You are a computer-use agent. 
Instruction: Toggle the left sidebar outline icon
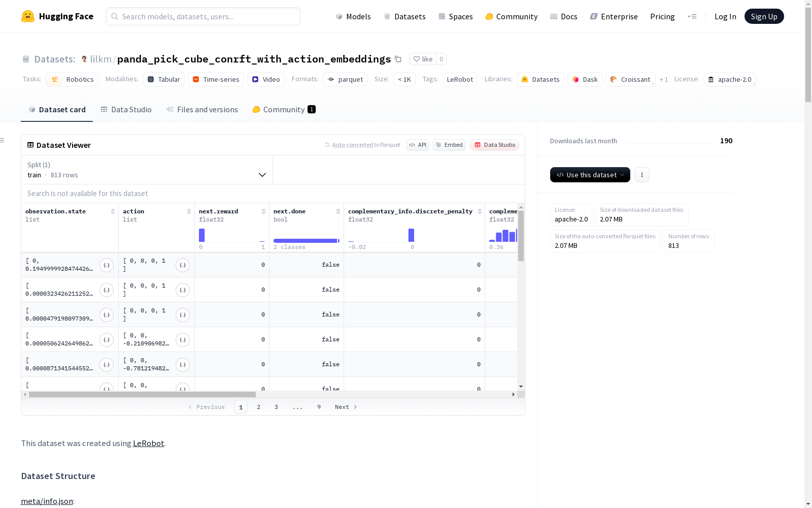pyautogui.click(x=3, y=140)
